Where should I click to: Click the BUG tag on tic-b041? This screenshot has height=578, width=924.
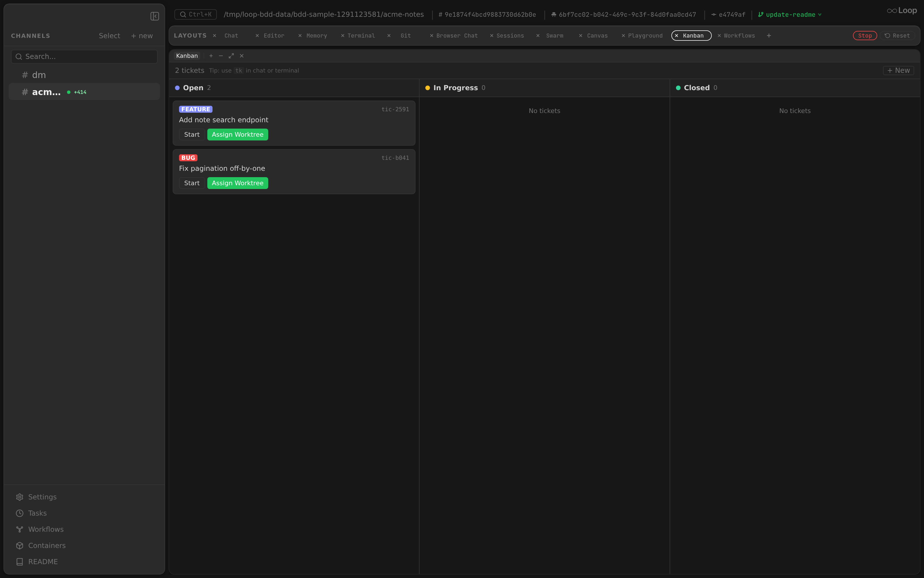tap(188, 158)
